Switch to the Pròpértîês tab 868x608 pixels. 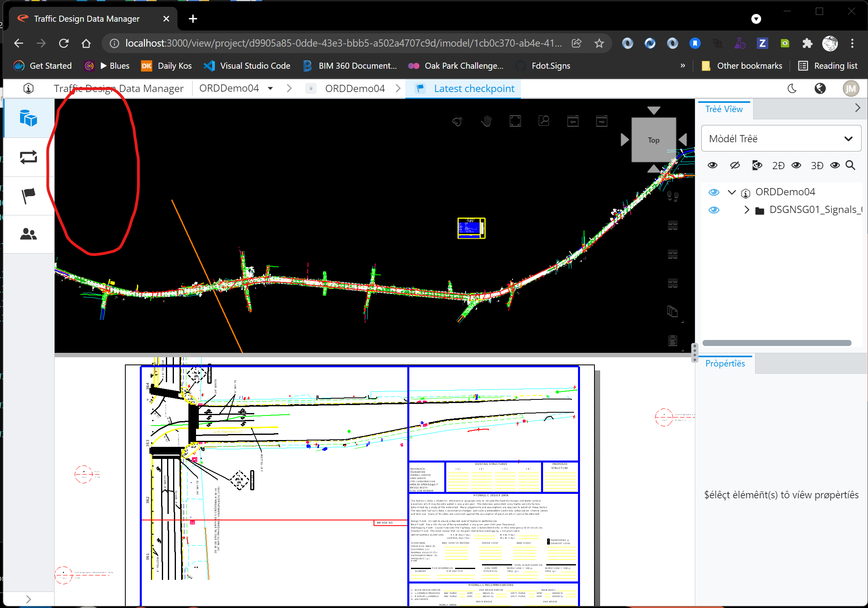coord(725,363)
